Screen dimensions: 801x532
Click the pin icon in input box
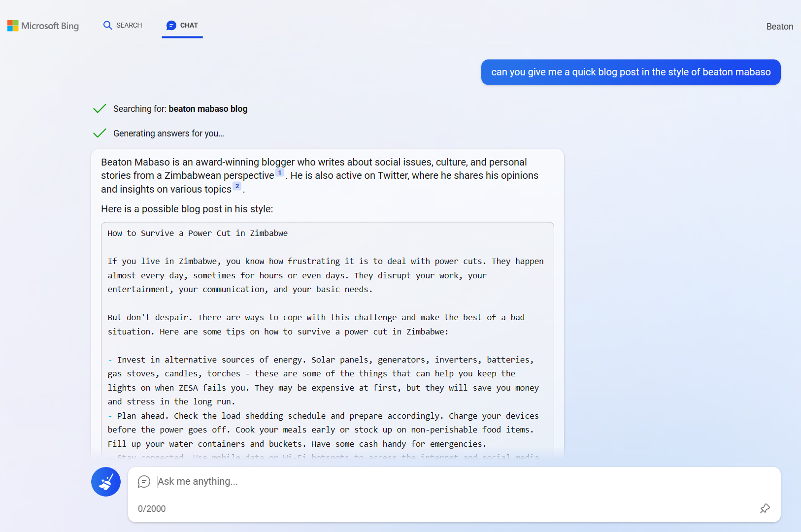click(x=765, y=508)
